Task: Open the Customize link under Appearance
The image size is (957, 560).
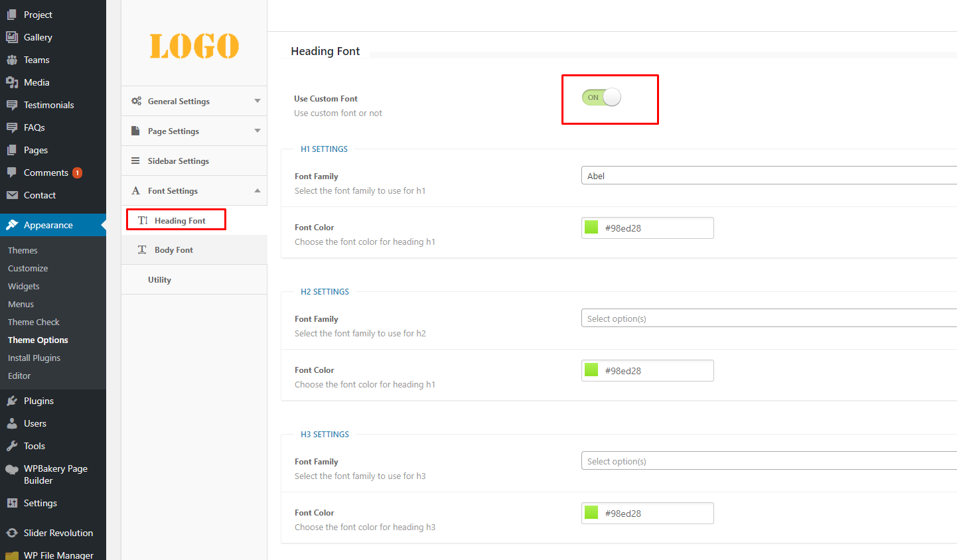Action: pos(28,268)
